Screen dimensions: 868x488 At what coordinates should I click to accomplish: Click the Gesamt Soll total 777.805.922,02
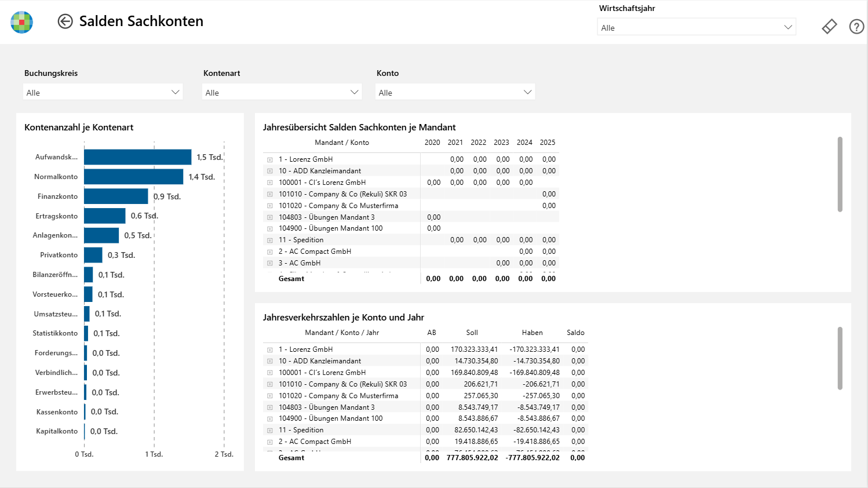pyautogui.click(x=472, y=458)
